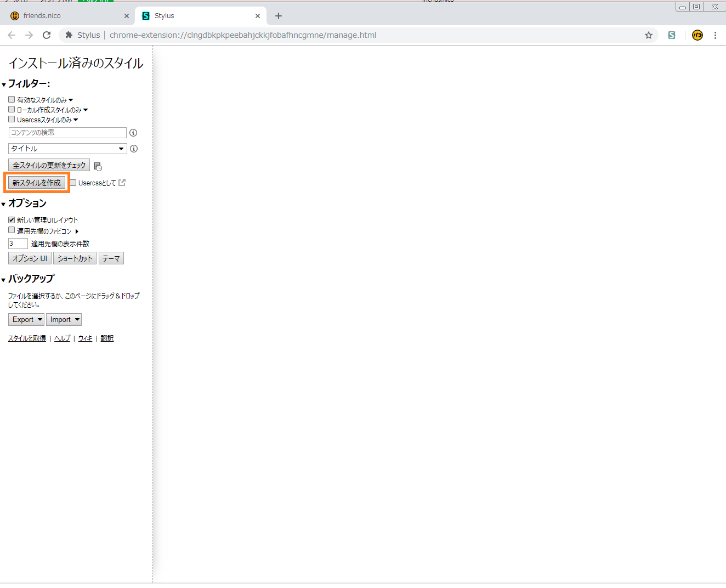This screenshot has width=726, height=588.
Task: Click the info icon beside content search
Action: [133, 133]
